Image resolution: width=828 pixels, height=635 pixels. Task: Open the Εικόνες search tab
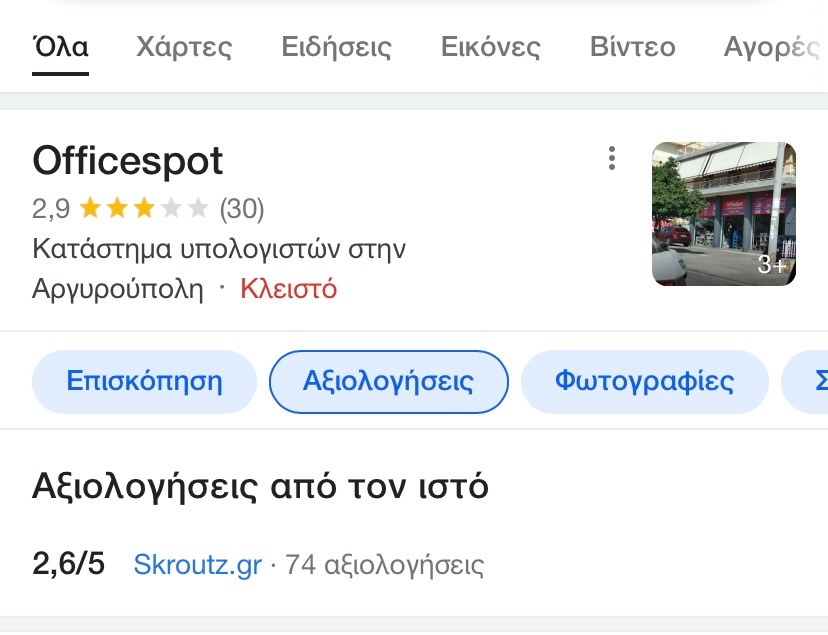click(491, 47)
